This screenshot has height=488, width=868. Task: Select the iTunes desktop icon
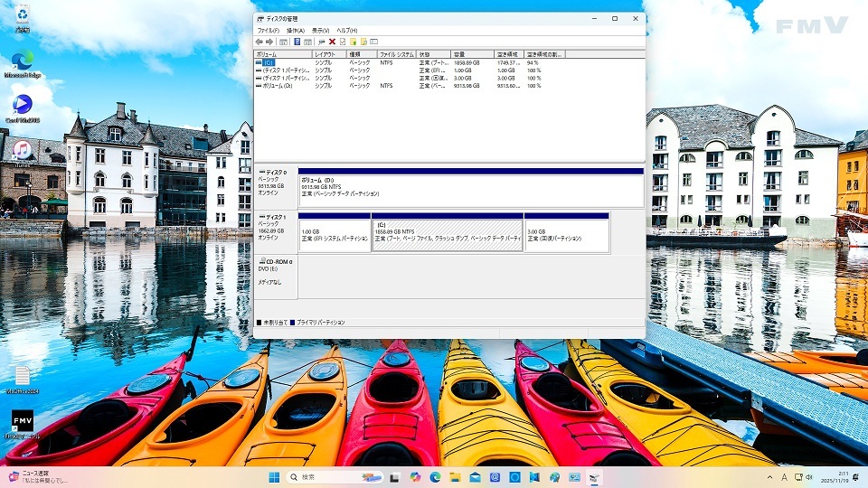click(x=22, y=154)
